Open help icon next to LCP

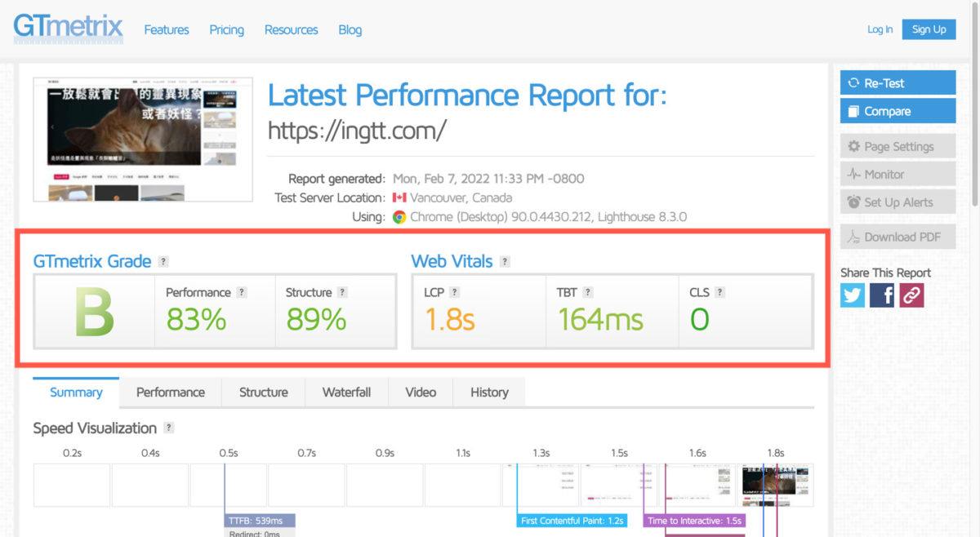pos(455,292)
